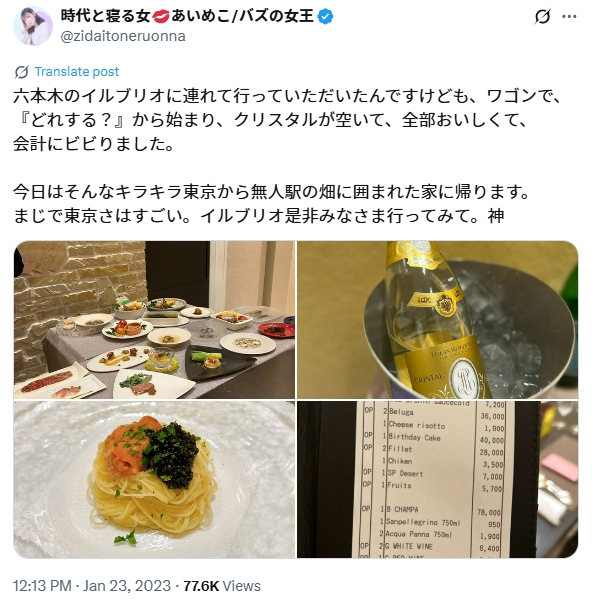Screen dimensions: 594x600
Task: Click the blue verified badge
Action: tap(326, 16)
